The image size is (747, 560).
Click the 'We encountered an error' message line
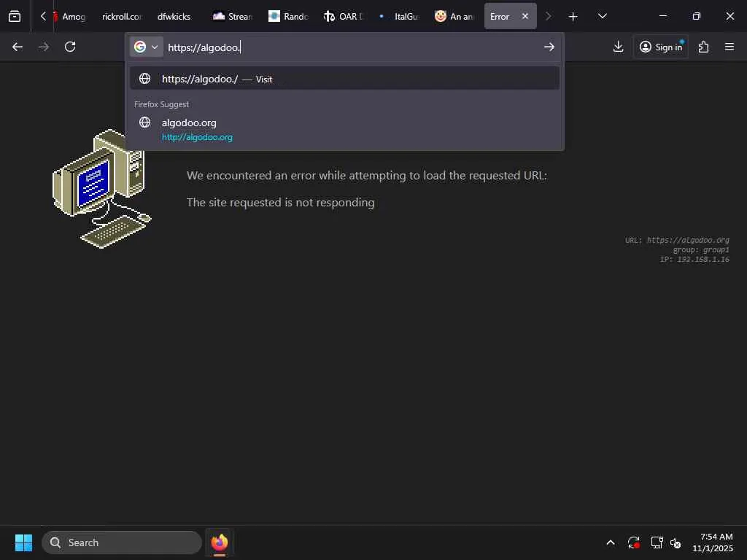tap(367, 175)
